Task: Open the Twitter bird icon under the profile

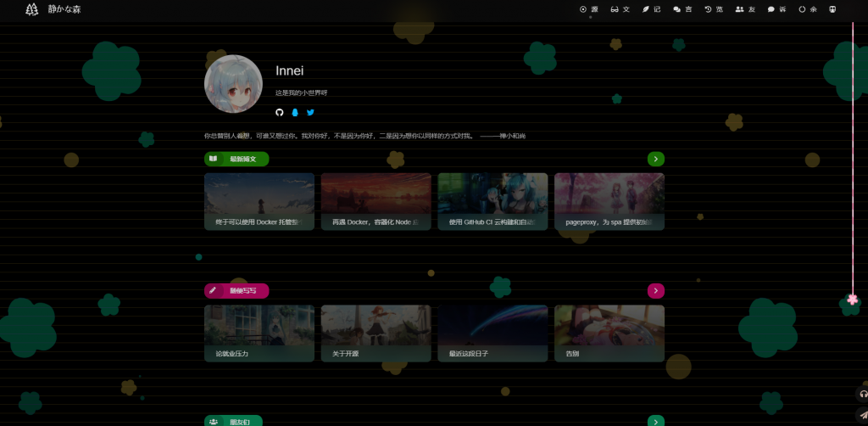Action: click(x=310, y=113)
